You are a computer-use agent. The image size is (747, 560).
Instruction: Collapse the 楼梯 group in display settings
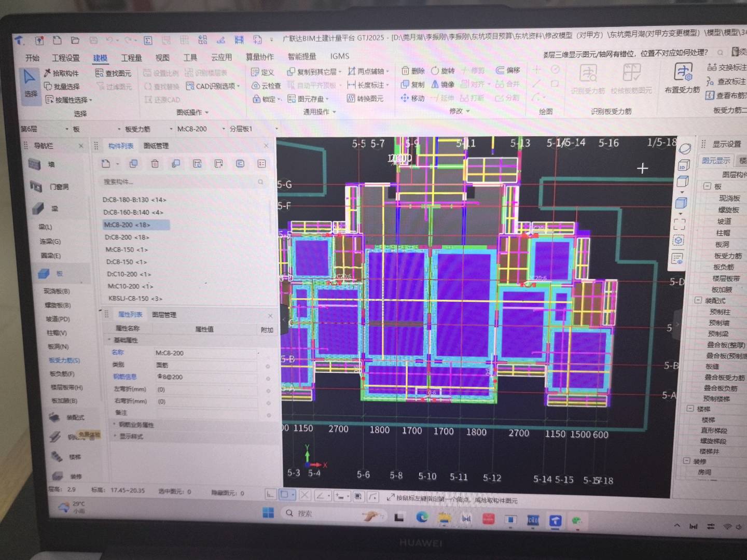click(690, 409)
